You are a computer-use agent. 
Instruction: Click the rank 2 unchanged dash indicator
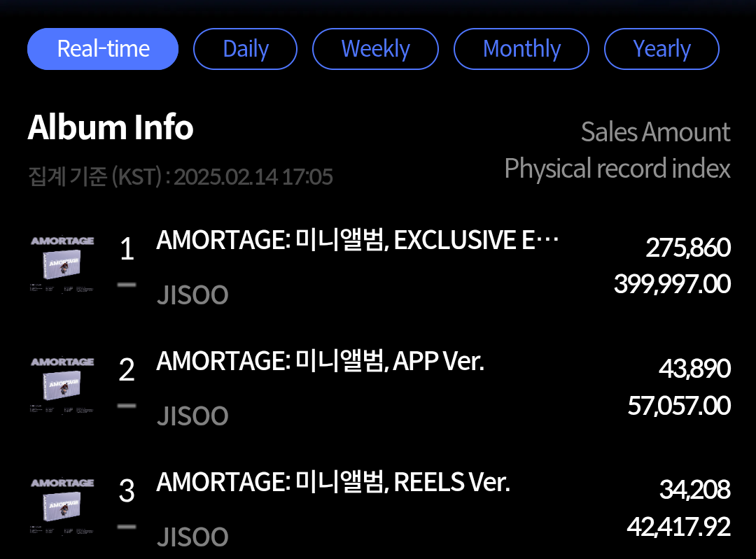[x=127, y=406]
